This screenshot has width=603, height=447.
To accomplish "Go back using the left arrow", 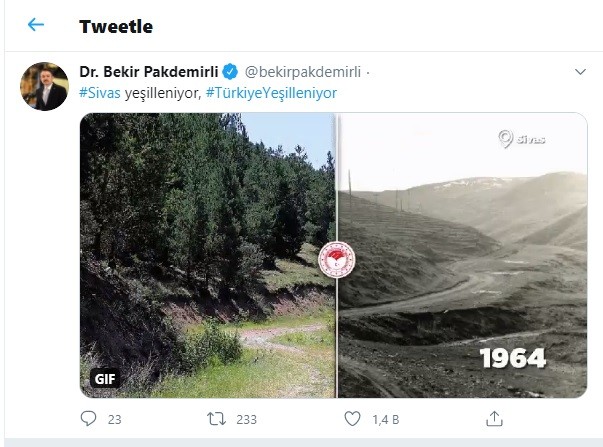I will point(36,25).
